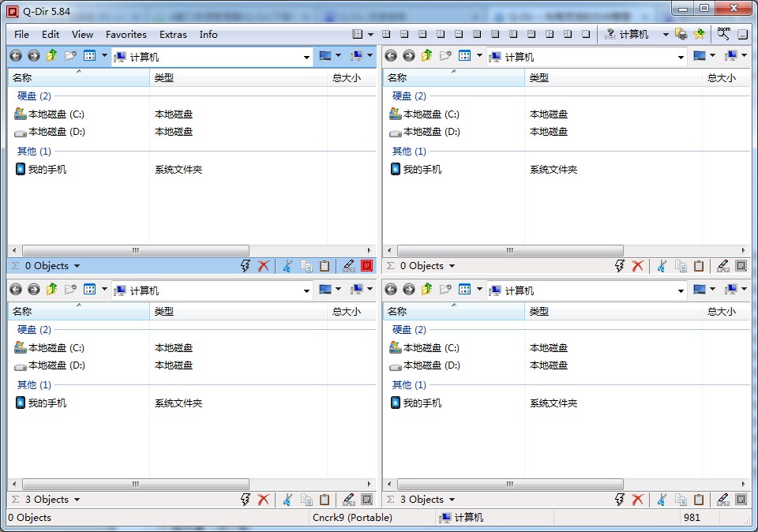Screen dimensions: 758x532
Task: Go forward in the top-left pane
Action: [x=34, y=56]
